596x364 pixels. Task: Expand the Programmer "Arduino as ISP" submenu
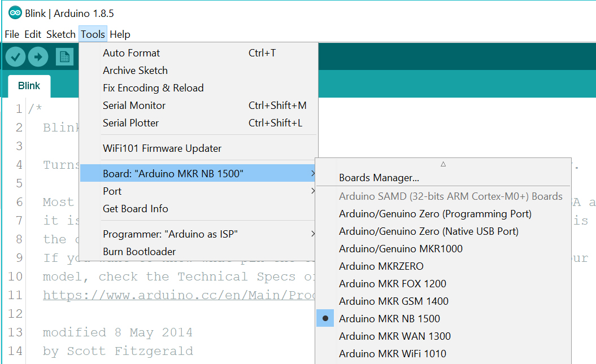(x=198, y=234)
